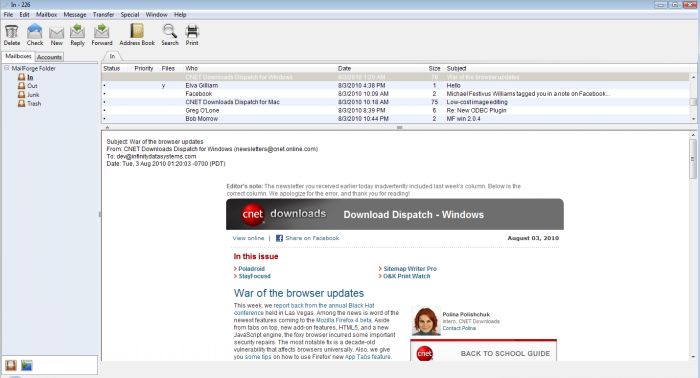
Task: Open the Help menu
Action: coord(180,15)
